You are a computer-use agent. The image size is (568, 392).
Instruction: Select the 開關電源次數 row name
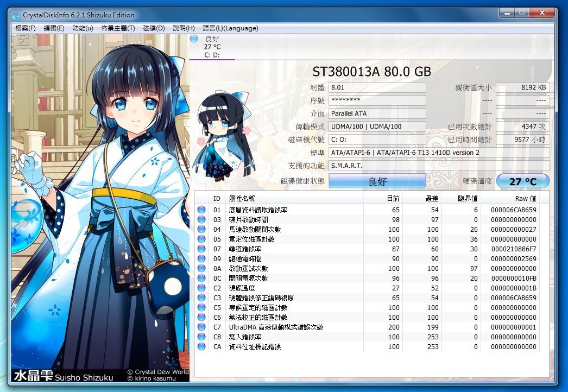249,278
